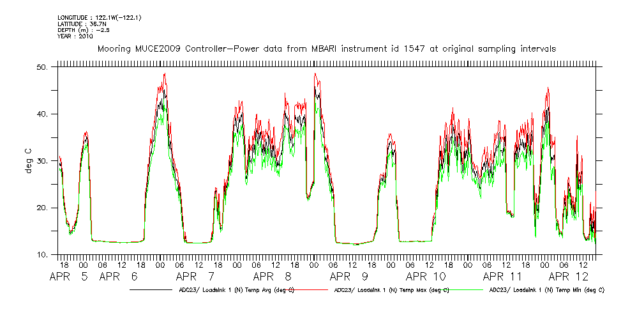Image resolution: width=644 pixels, height=322 pixels.
Task: Click the 40.0 y-axis tick label
Action: 43,114
